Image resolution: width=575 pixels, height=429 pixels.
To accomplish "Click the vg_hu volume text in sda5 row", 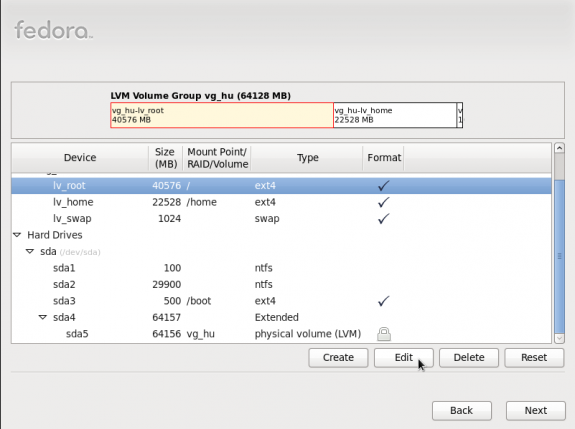I will point(201,334).
